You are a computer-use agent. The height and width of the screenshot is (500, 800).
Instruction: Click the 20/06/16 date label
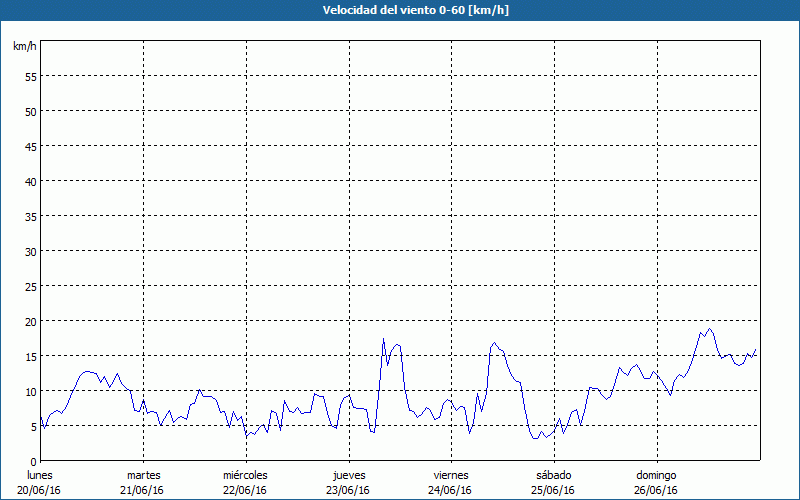pyautogui.click(x=40, y=490)
